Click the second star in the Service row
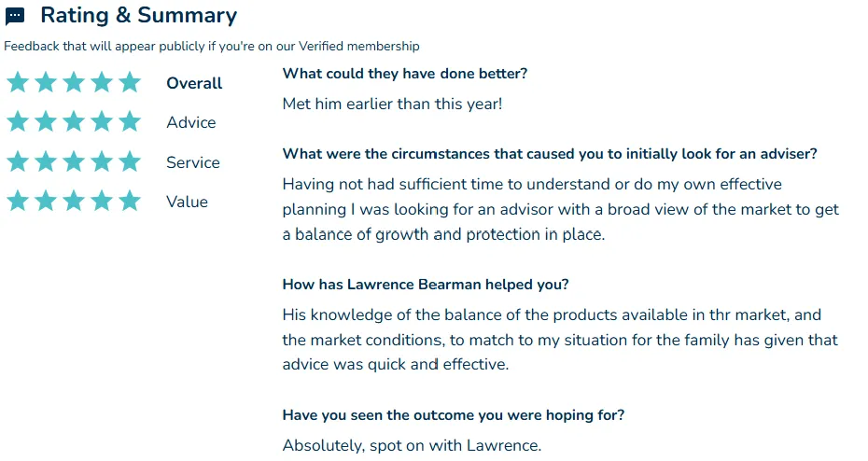This screenshot has width=868, height=461. tap(46, 161)
